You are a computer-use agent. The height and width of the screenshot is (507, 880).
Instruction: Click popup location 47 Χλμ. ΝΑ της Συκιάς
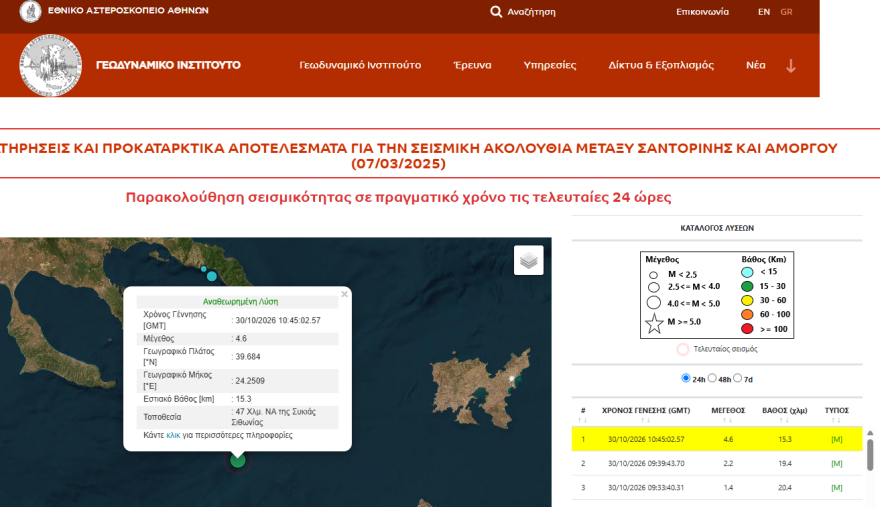(274, 417)
